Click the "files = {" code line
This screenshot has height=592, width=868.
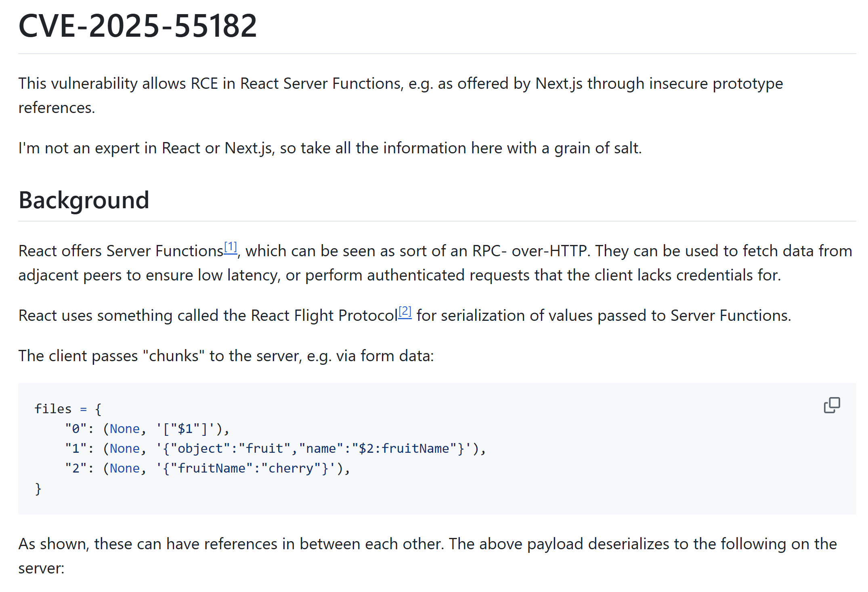68,409
